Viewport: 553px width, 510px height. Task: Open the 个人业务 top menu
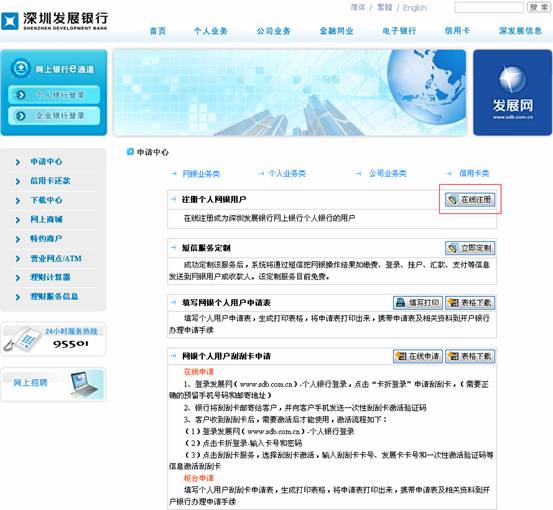coord(211,31)
